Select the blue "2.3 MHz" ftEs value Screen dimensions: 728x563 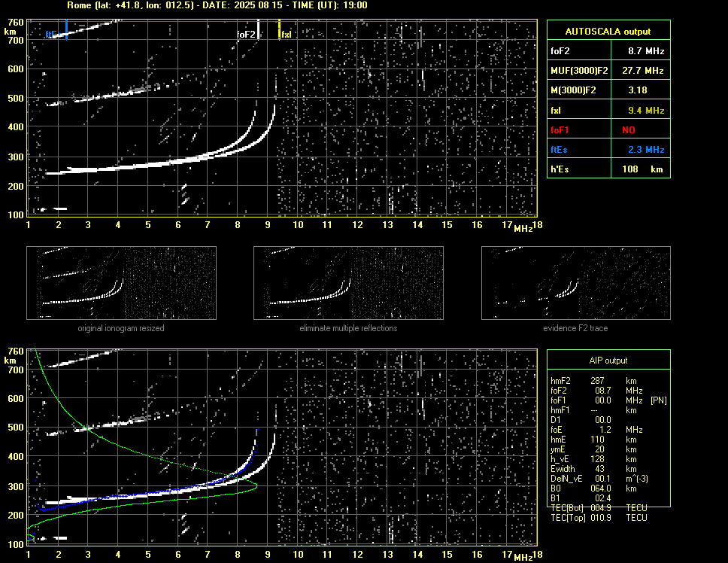[646, 150]
